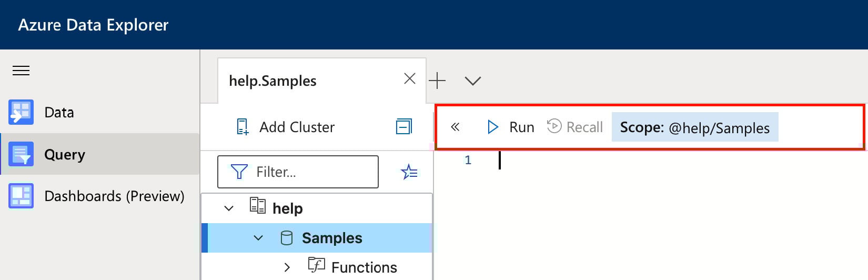Viewport: 868px width, 280px height.
Task: Toggle the hamburger navigation menu
Action: point(21,71)
